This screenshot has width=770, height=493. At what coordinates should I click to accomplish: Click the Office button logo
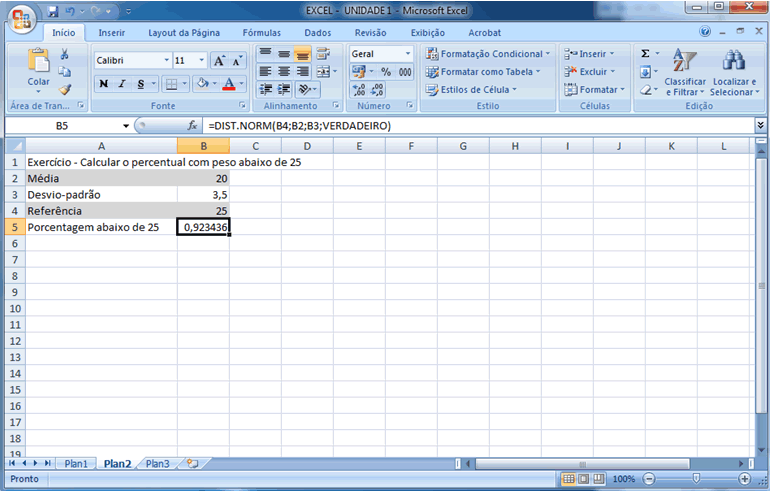[21, 17]
